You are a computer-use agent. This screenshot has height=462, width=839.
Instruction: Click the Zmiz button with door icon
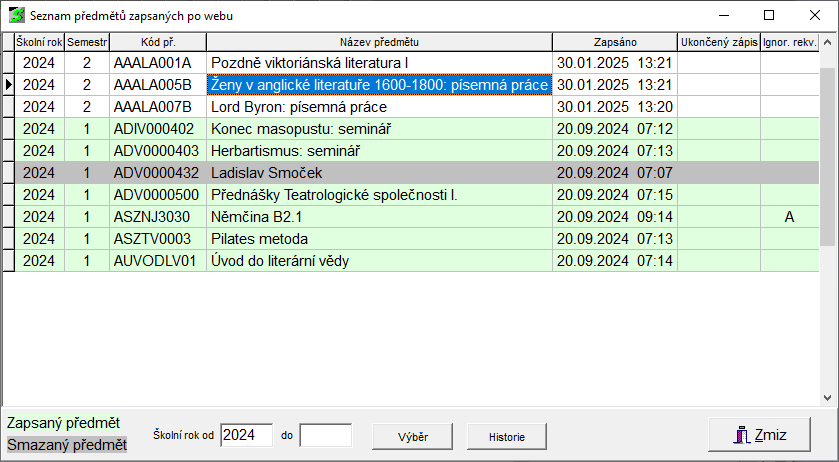759,435
